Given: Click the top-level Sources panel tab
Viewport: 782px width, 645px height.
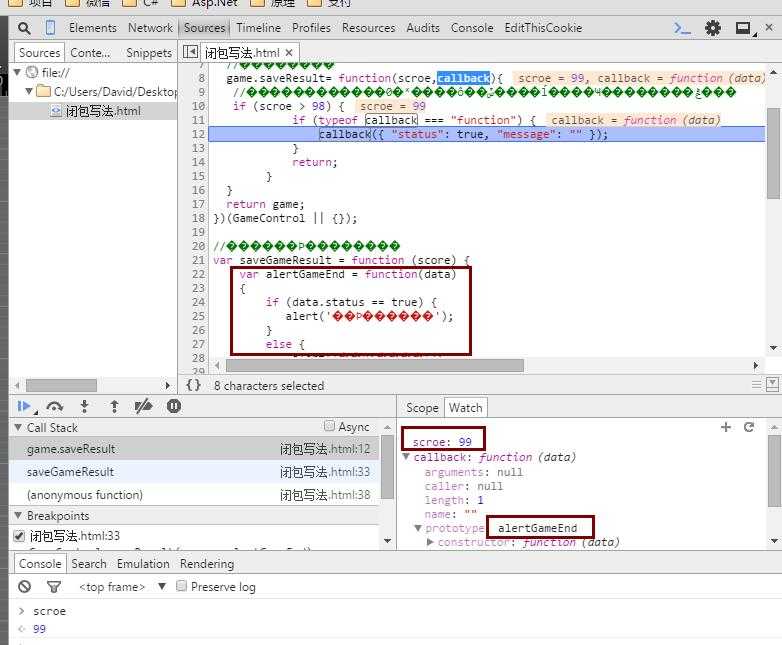Looking at the screenshot, I should (x=204, y=28).
